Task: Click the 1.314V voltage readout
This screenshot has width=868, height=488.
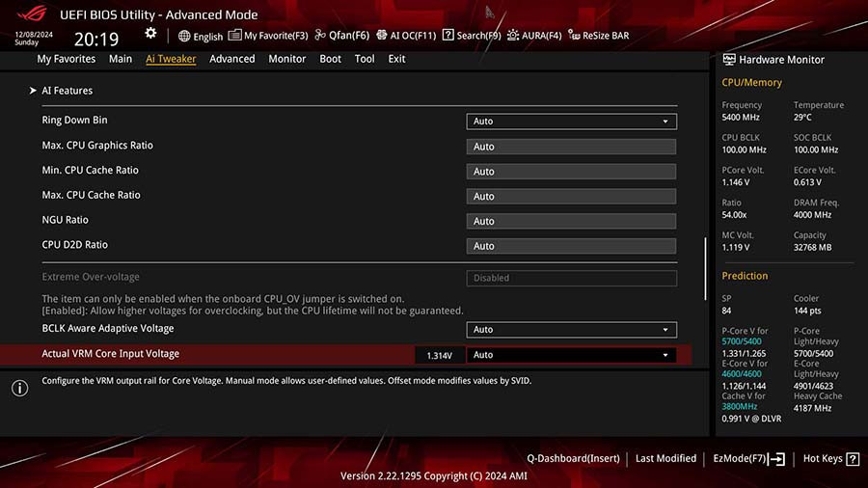Action: click(440, 355)
